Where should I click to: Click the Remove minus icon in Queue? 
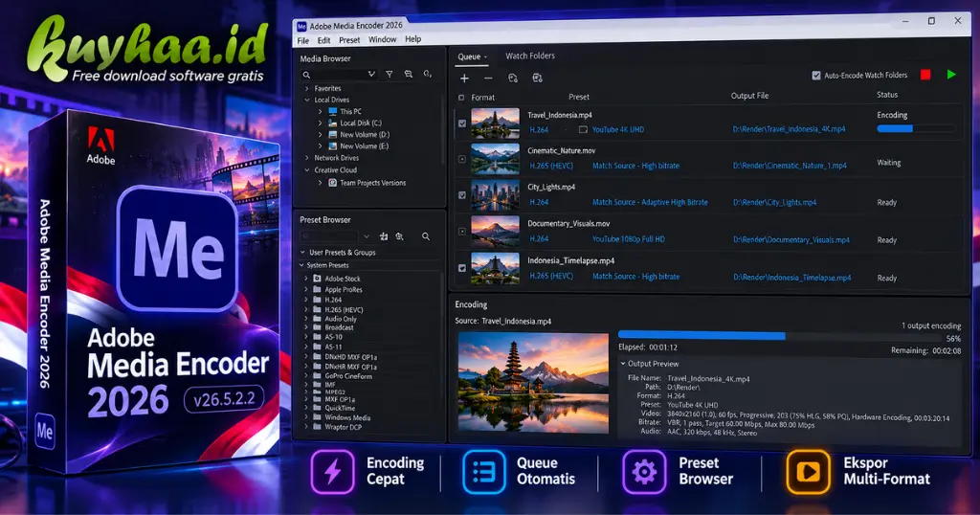(488, 78)
